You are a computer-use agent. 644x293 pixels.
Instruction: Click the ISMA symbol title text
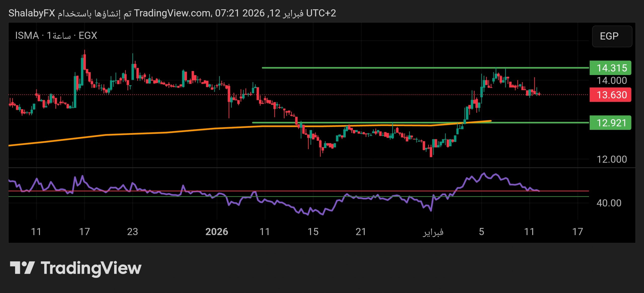click(27, 36)
